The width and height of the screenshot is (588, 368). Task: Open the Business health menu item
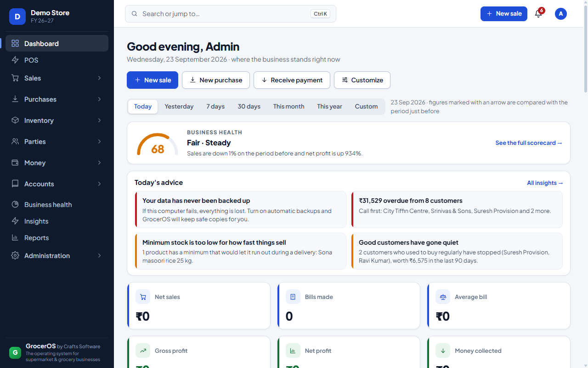click(57, 204)
